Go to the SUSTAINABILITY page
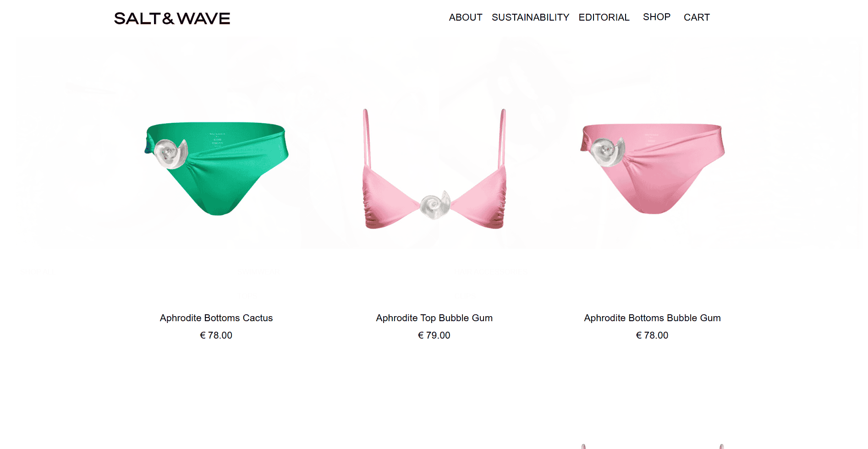The height and width of the screenshot is (449, 868). 530,17
